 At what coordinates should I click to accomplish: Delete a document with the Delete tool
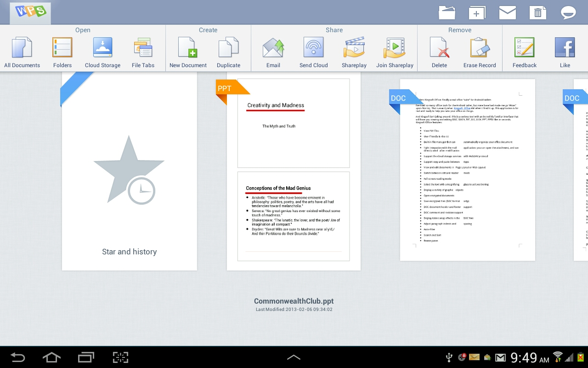(439, 51)
